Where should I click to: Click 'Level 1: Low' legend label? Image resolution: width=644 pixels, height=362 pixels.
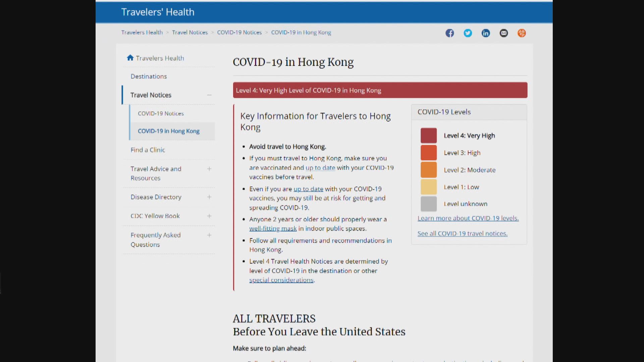[461, 187]
